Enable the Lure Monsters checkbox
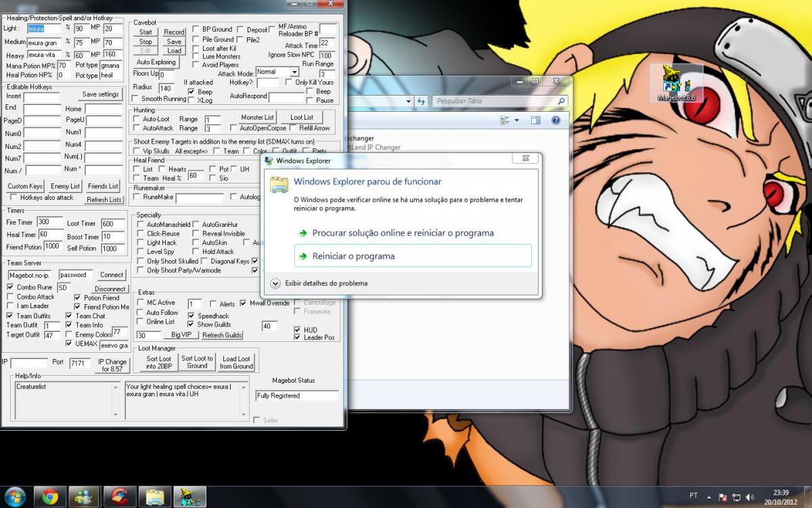 tap(196, 57)
